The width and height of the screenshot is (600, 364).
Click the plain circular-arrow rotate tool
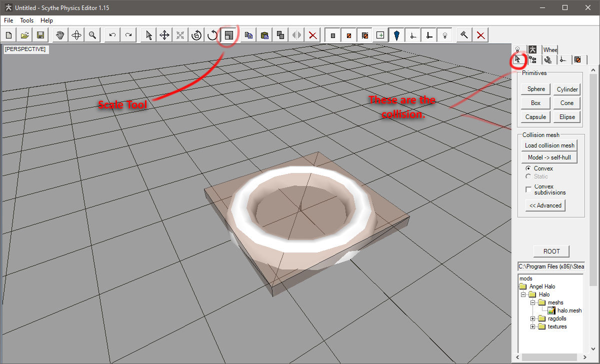point(212,35)
